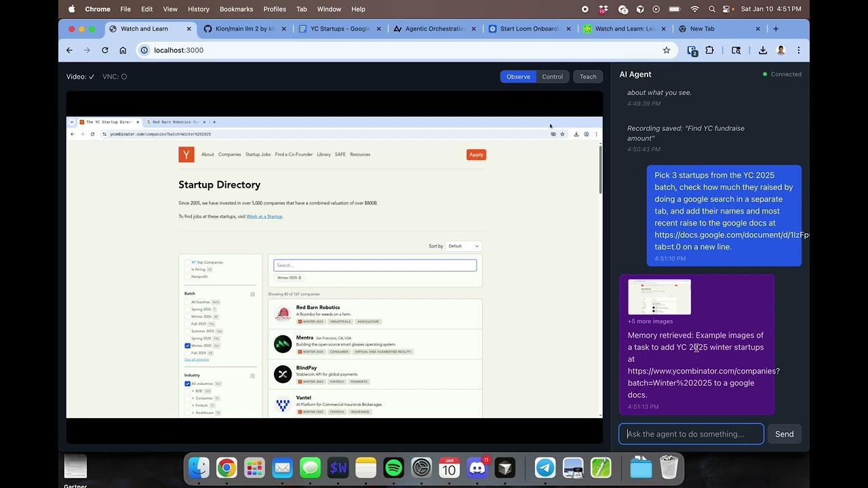The width and height of the screenshot is (868, 488).
Task: Uncheck the All industries checkbox
Action: pyautogui.click(x=188, y=384)
